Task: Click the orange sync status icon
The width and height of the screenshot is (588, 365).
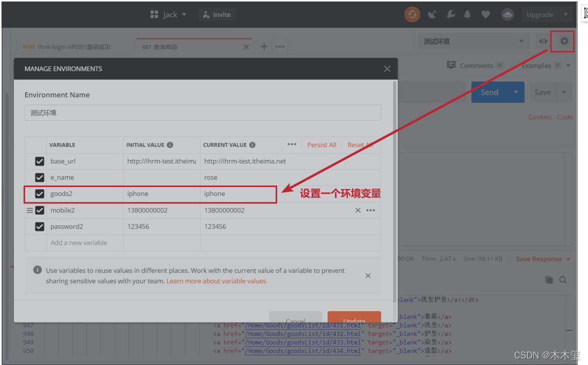Action: point(412,14)
